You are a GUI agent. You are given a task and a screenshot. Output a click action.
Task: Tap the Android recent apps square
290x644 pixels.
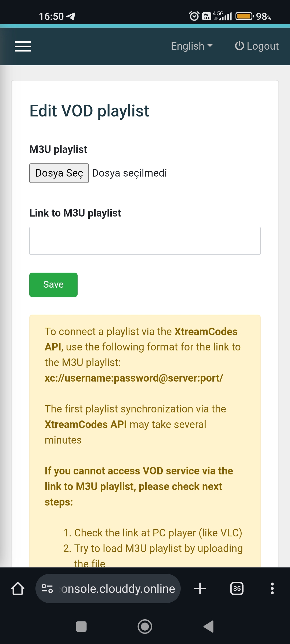[x=81, y=627]
